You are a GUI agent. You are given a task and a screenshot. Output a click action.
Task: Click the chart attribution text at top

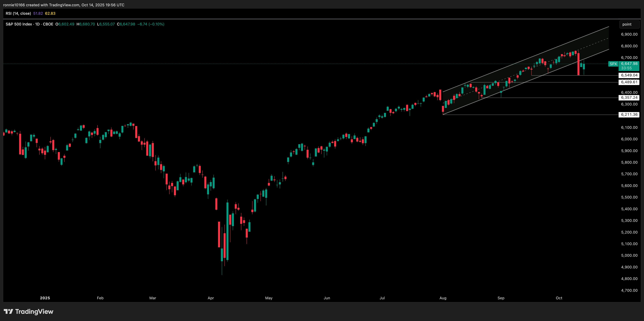pyautogui.click(x=64, y=5)
